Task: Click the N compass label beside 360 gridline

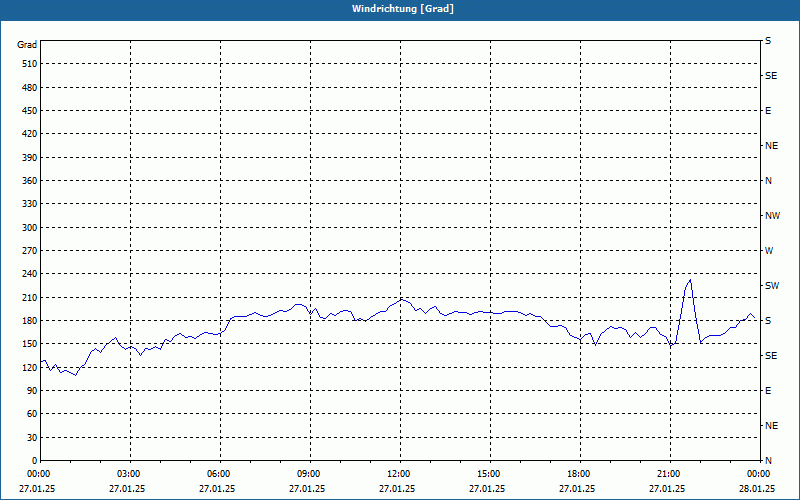Action: (x=768, y=181)
